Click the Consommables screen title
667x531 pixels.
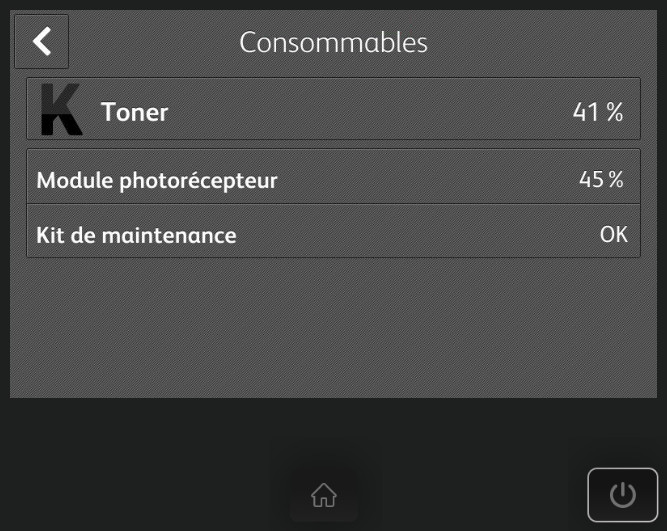(x=333, y=43)
